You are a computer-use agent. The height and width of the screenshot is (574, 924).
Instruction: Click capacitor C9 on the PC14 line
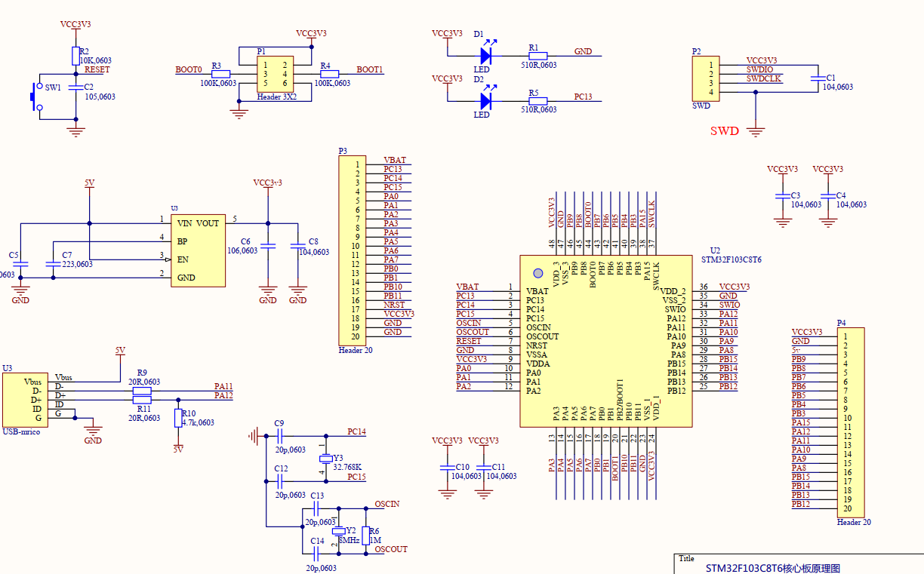[x=279, y=435]
